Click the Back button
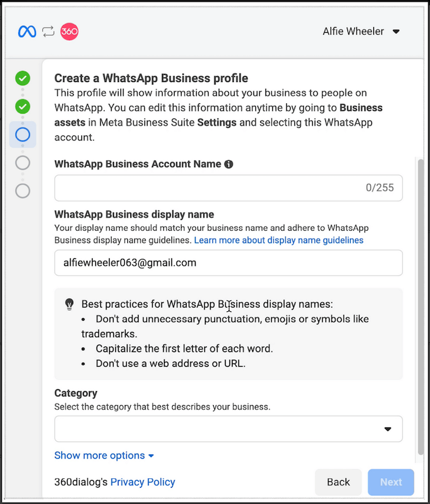430x504 pixels. click(339, 482)
